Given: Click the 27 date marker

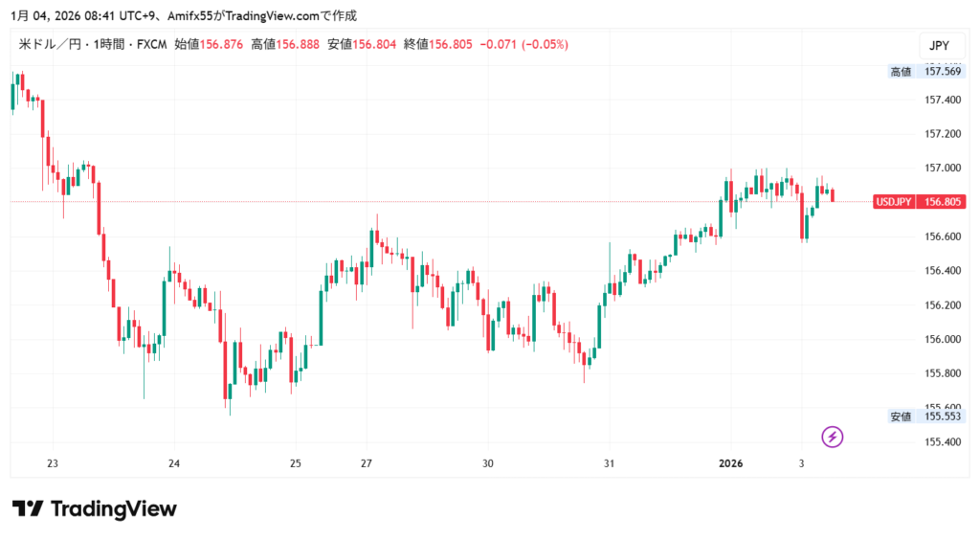Looking at the screenshot, I should pos(367,462).
